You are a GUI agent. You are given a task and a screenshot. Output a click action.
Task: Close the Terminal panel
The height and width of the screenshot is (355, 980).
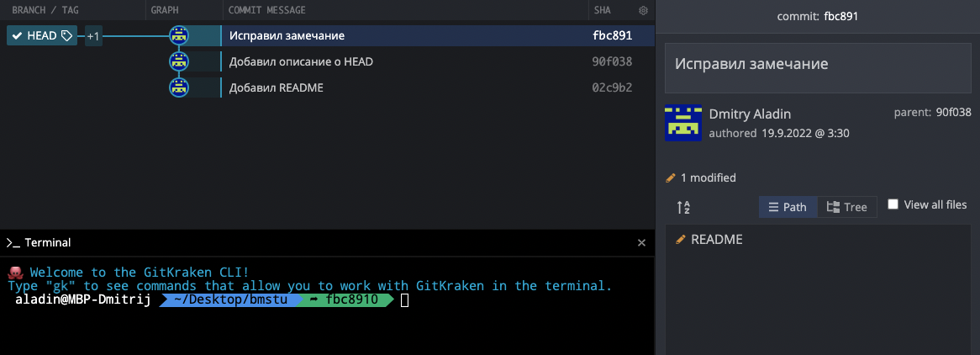[641, 242]
